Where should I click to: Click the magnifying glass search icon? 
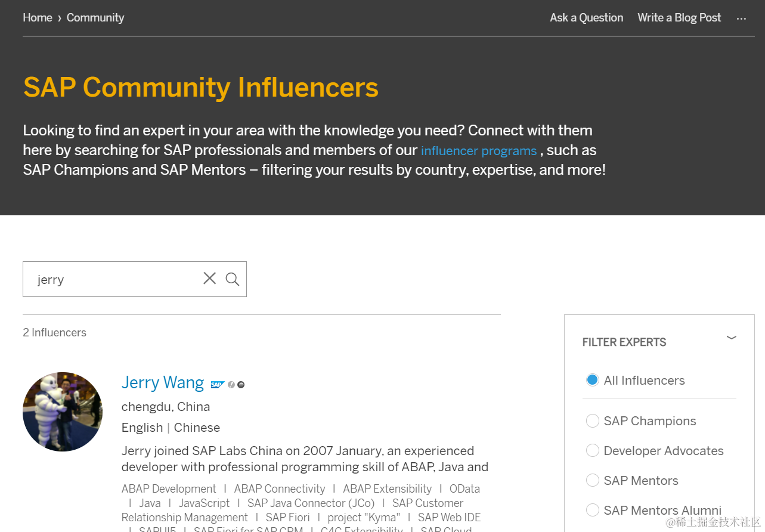tap(233, 279)
